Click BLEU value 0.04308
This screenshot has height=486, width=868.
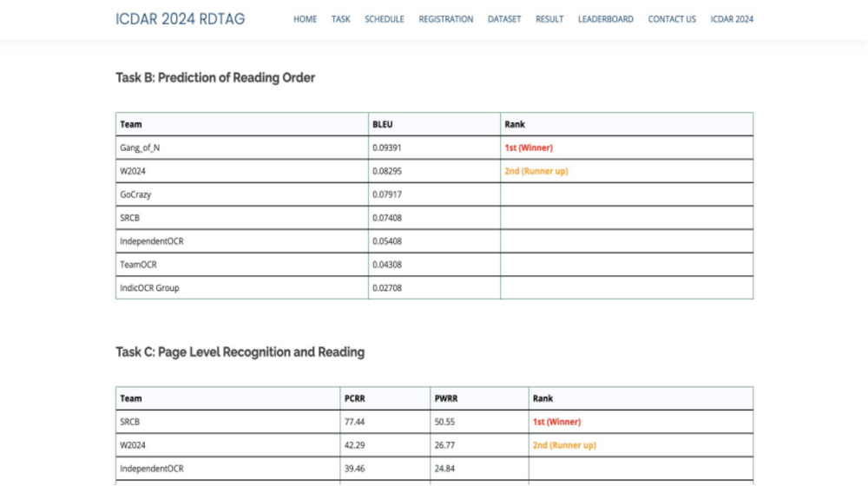[387, 265]
